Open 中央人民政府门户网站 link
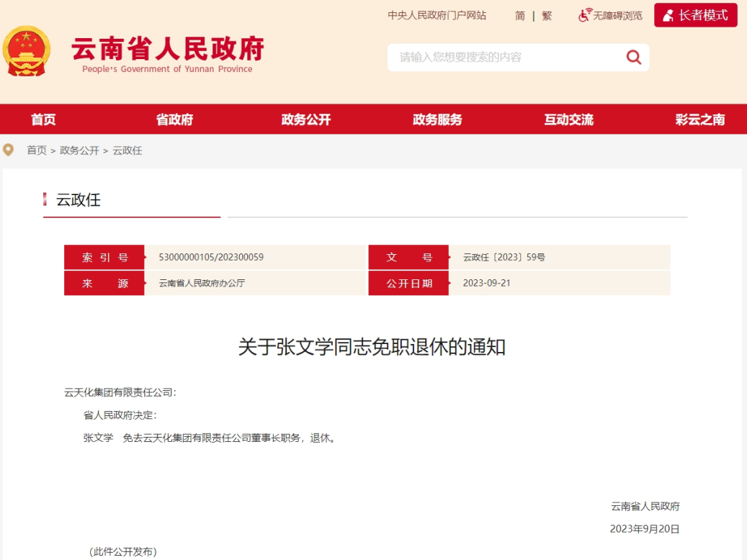 coord(437,15)
